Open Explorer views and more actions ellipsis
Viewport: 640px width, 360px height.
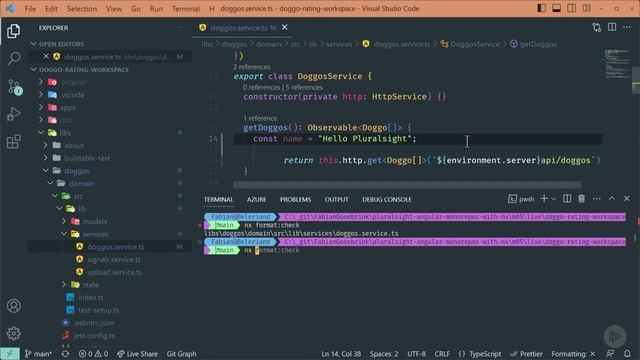(x=179, y=27)
